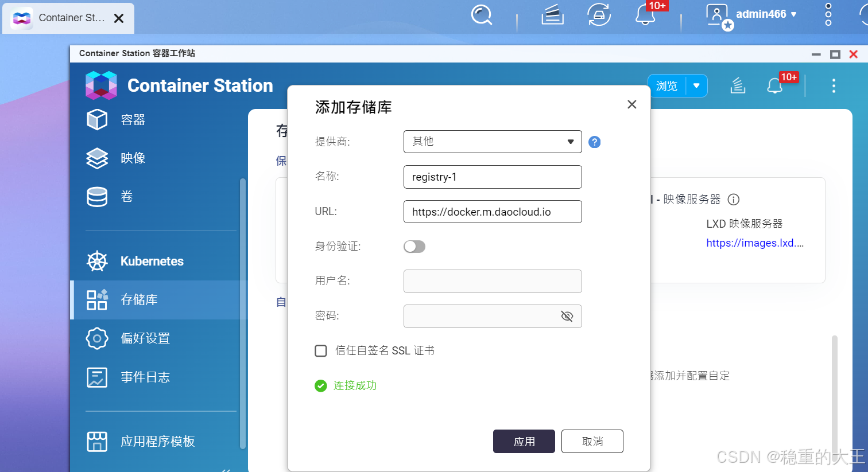Click the 密码 password field
868x472 pixels.
pyautogui.click(x=493, y=316)
